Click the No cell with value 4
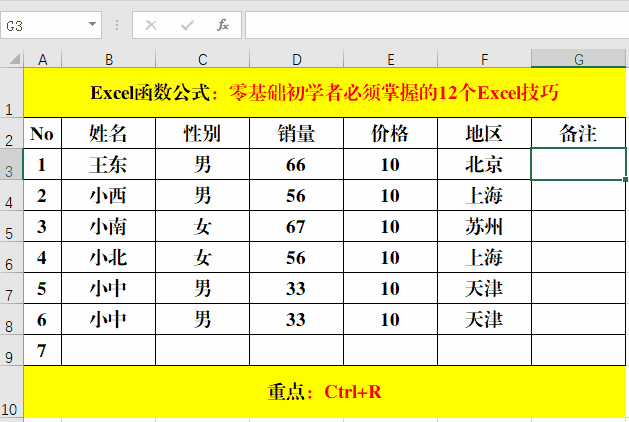This screenshot has height=422, width=629. (43, 257)
